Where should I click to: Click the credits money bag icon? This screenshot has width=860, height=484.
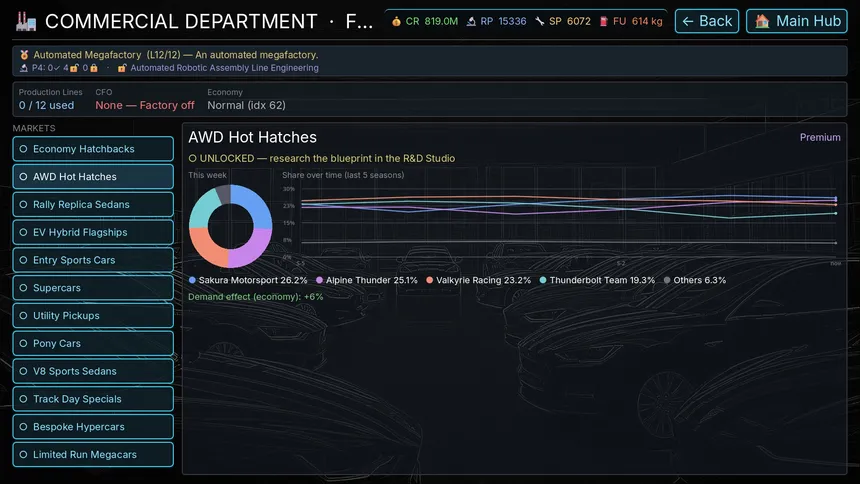coord(396,21)
